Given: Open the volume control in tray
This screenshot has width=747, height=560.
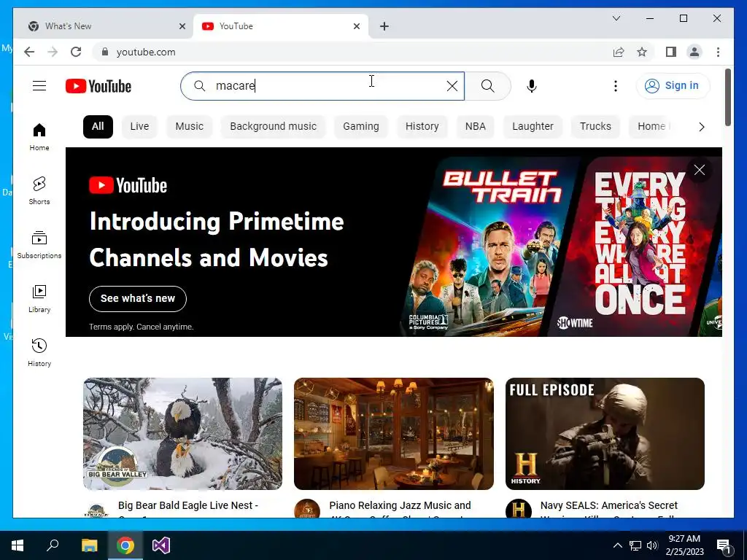Looking at the screenshot, I should (652, 545).
